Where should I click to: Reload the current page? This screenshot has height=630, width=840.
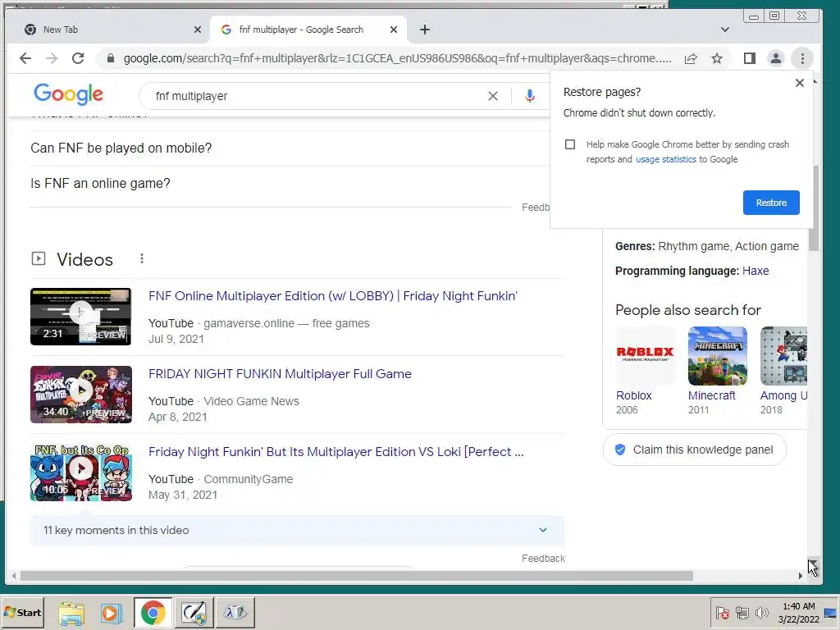pyautogui.click(x=78, y=58)
